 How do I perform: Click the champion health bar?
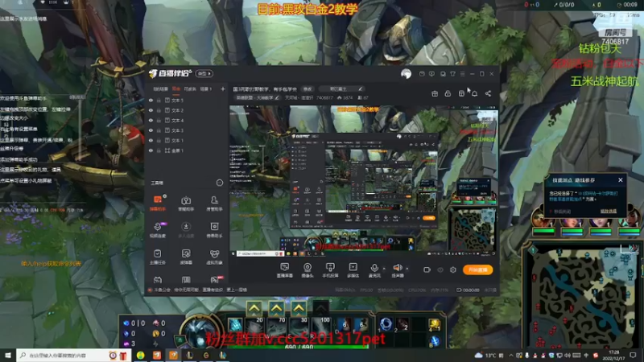(x=299, y=348)
